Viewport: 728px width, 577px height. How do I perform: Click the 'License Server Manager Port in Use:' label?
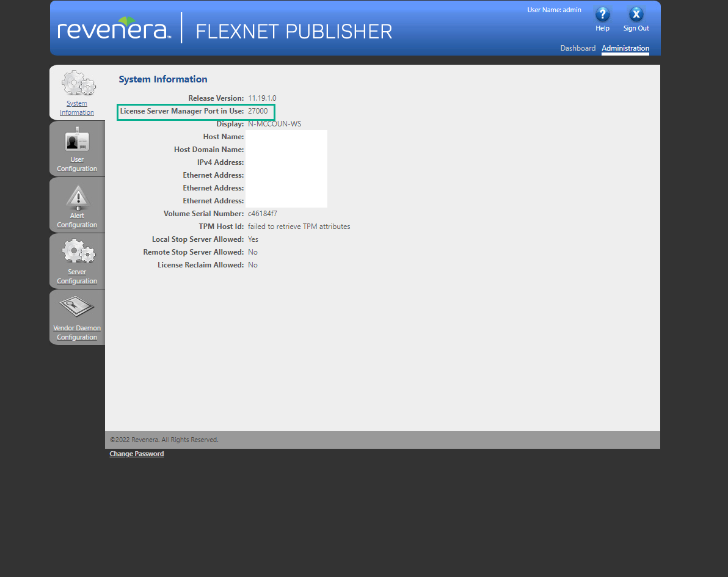point(182,111)
